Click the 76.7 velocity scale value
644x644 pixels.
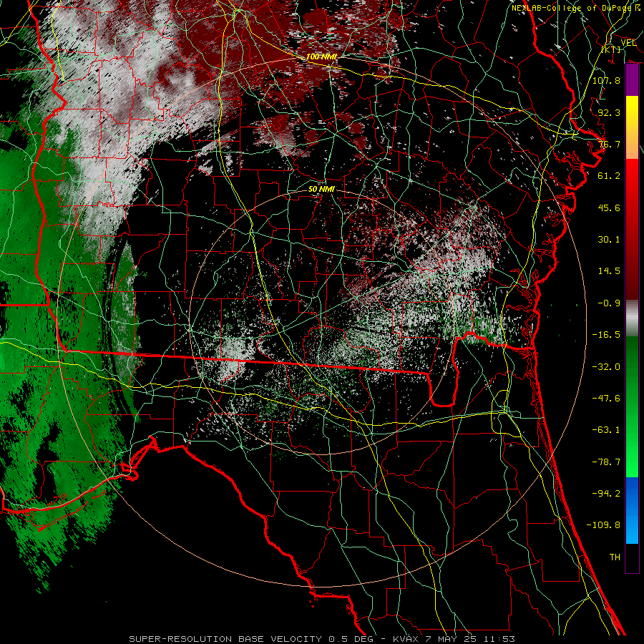pyautogui.click(x=609, y=144)
